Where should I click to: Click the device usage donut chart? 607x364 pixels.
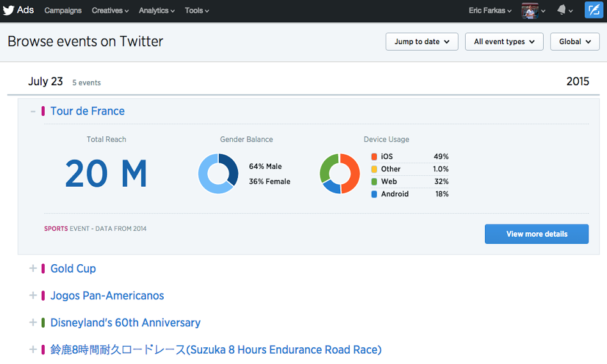tap(340, 173)
